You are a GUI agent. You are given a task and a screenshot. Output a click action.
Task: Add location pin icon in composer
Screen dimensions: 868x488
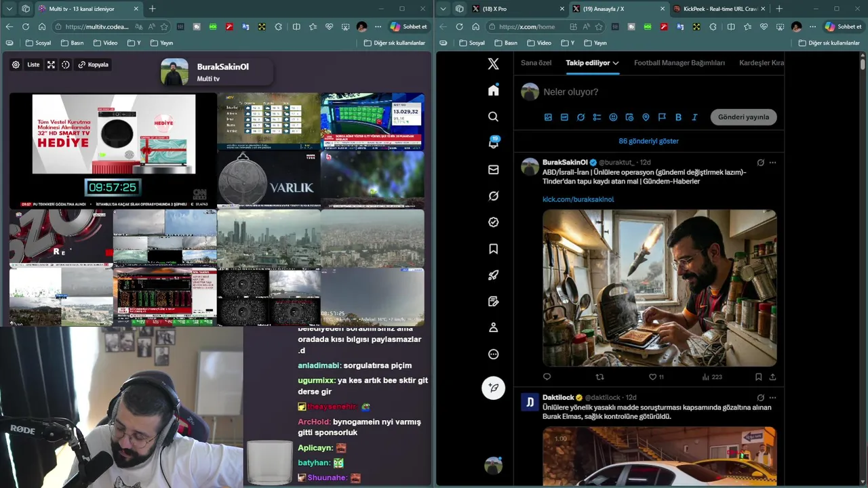[646, 117]
